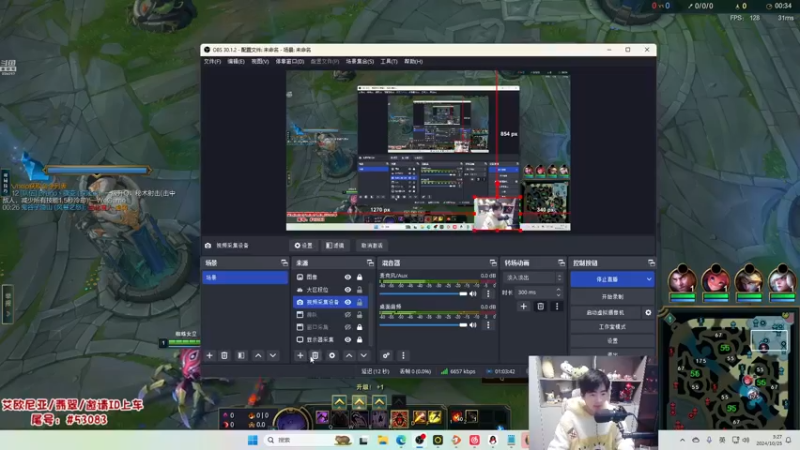Screen dimensions: 800x450
Task: Toggle the lock on the 视频采集设备 source
Action: 360,302
